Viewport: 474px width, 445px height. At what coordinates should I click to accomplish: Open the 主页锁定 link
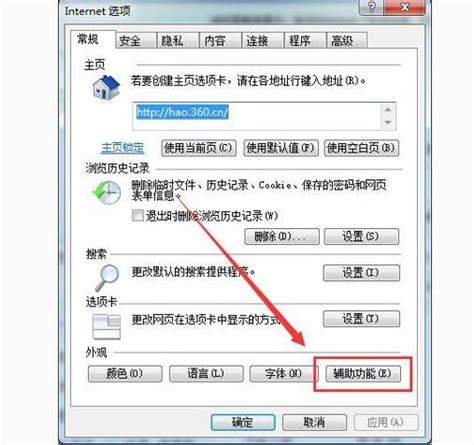click(123, 148)
